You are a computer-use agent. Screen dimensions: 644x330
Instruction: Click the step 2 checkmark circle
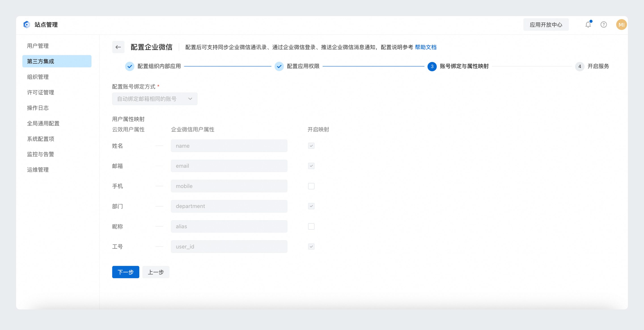(279, 66)
